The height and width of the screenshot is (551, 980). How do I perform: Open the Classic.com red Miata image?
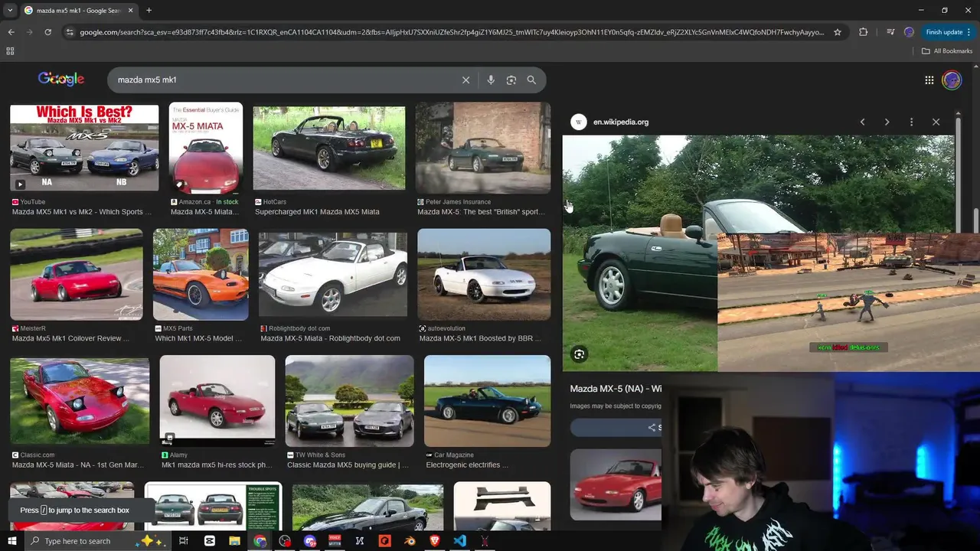click(x=80, y=401)
